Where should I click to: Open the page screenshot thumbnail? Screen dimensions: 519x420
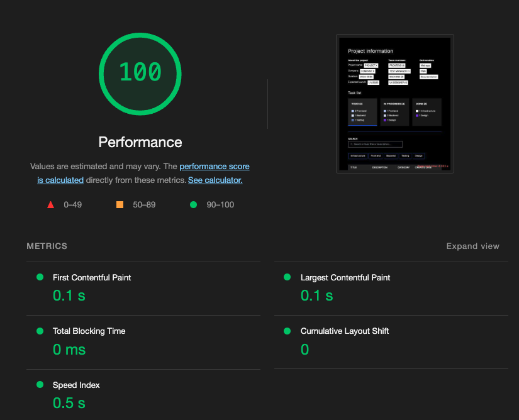(x=395, y=104)
